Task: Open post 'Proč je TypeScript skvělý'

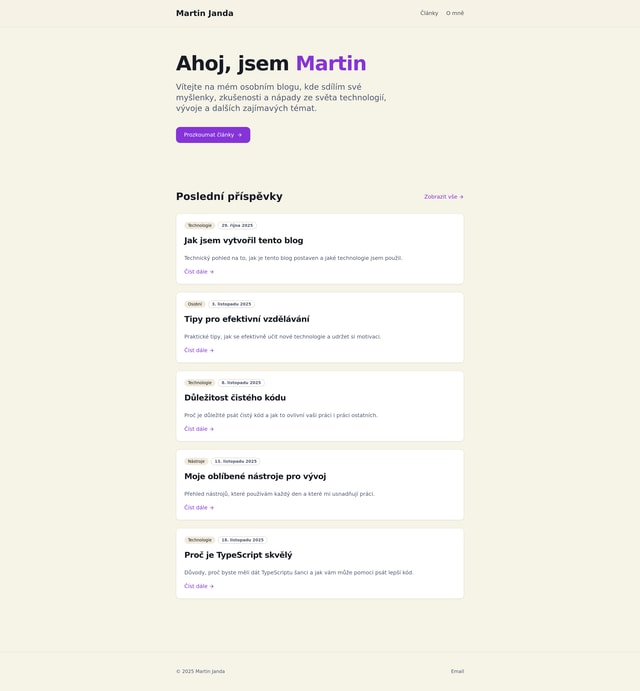Action: pyautogui.click(x=238, y=555)
